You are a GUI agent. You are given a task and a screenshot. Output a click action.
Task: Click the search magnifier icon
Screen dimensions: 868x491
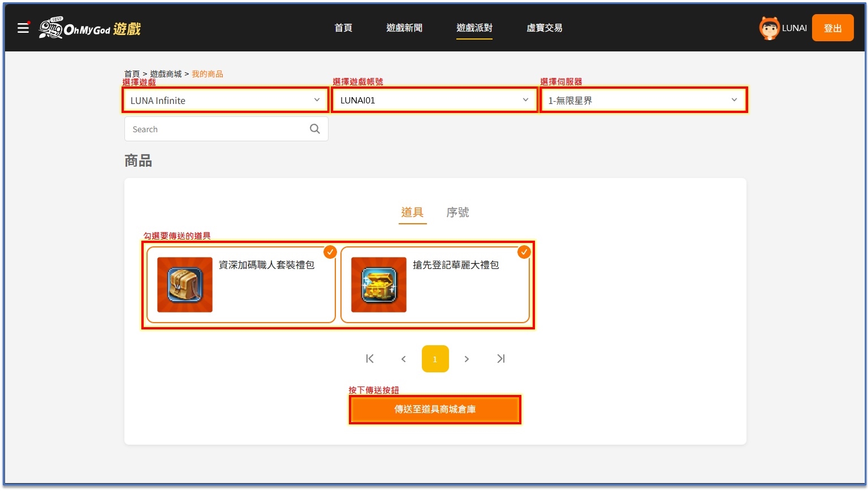(315, 129)
